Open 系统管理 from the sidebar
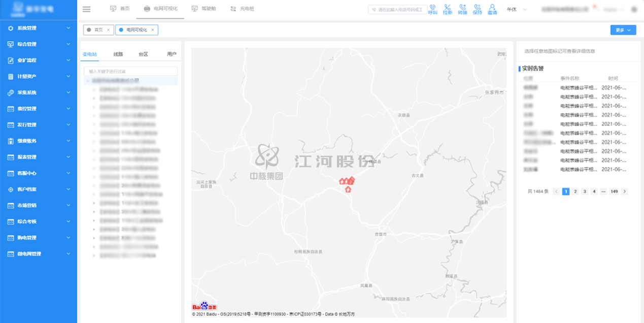 tap(39, 28)
